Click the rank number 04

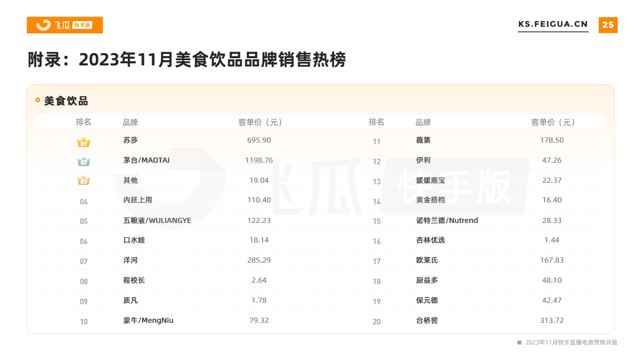tap(83, 202)
